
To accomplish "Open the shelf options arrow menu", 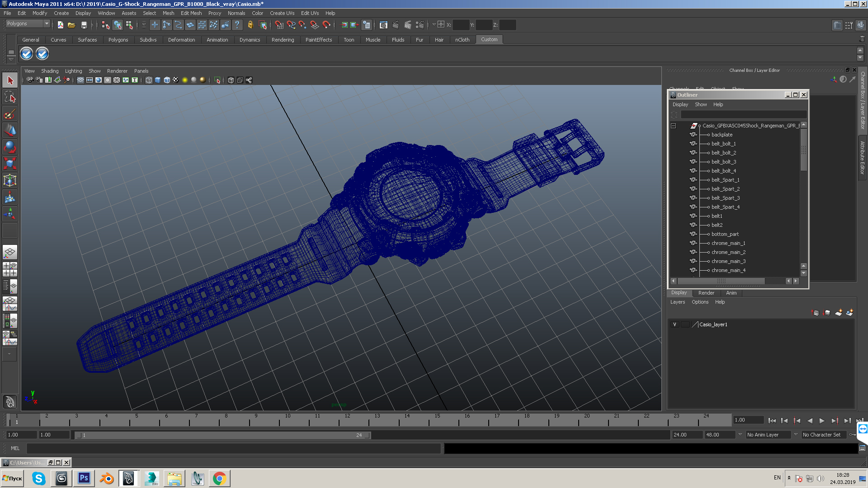I will 11,59.
